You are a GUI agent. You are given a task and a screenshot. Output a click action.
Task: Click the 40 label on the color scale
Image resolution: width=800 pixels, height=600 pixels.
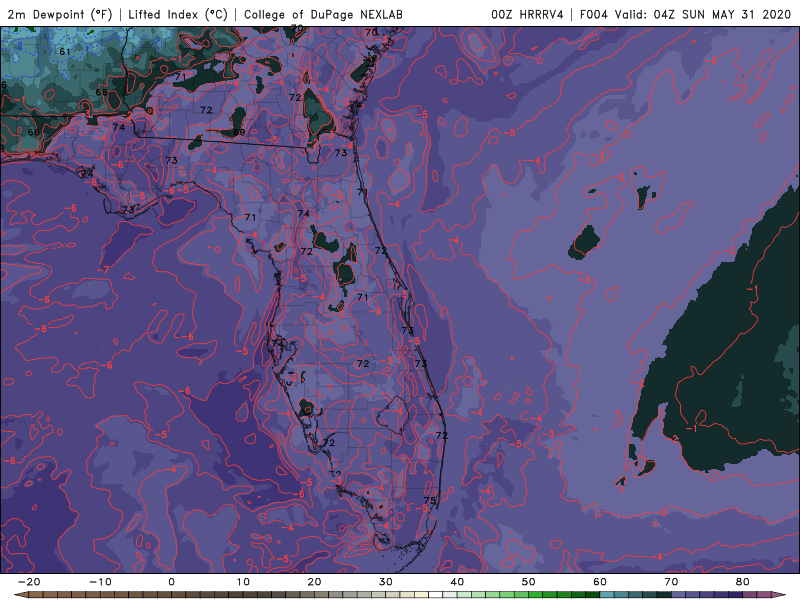tap(457, 582)
